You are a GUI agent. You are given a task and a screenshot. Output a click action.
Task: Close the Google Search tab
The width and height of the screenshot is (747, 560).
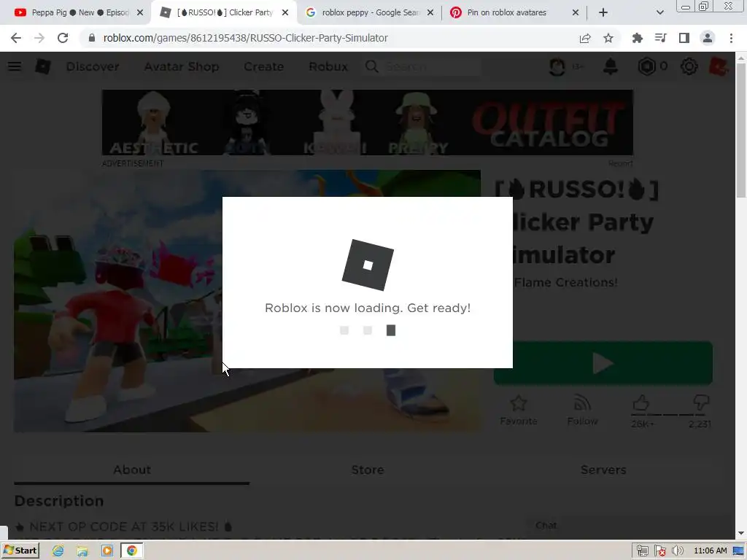(x=430, y=12)
